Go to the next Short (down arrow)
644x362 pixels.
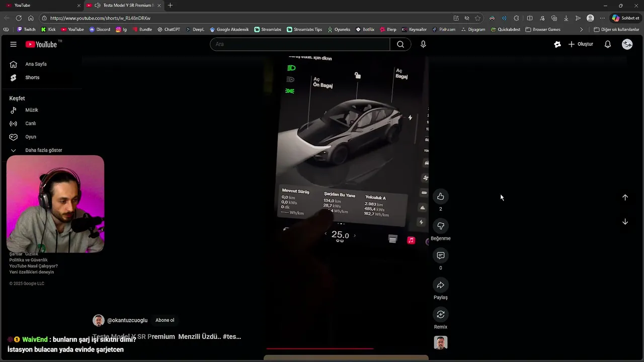tap(625, 222)
